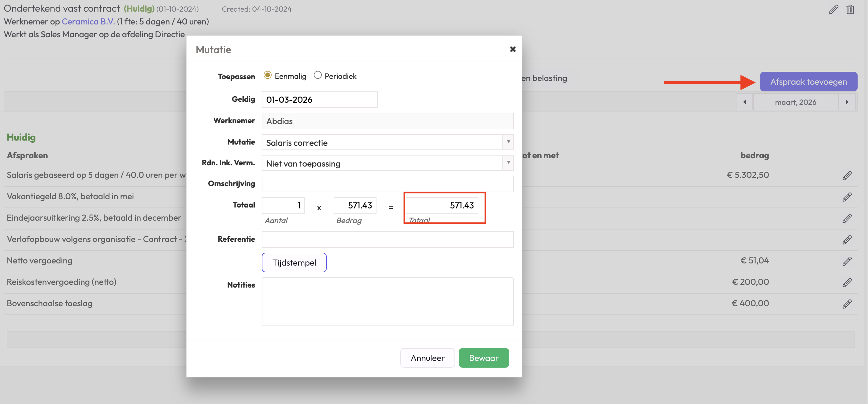This screenshot has height=404, width=868.
Task: Edit the Eindejaarsuitkering row via its pencil icon
Action: tap(847, 218)
